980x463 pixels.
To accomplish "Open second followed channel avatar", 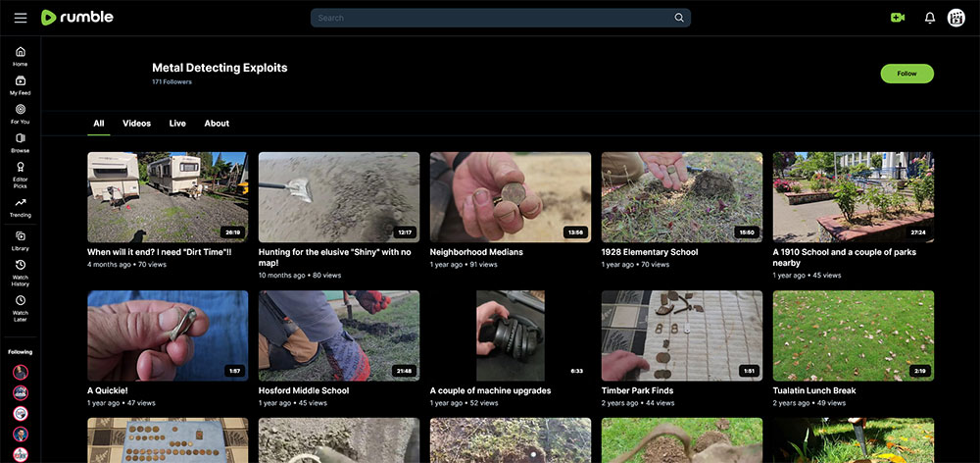I will pyautogui.click(x=21, y=393).
